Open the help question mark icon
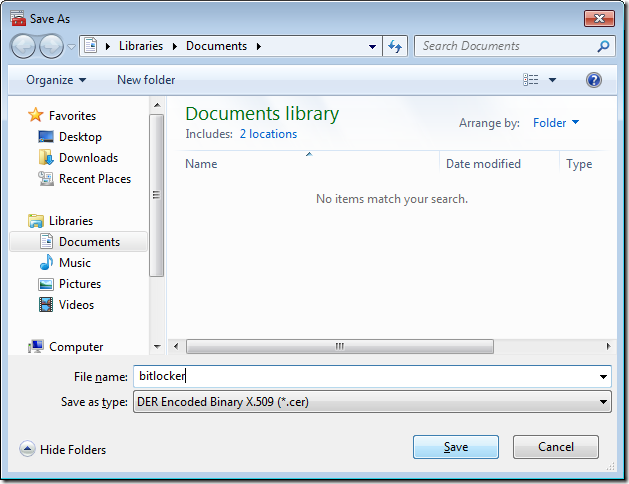 594,80
